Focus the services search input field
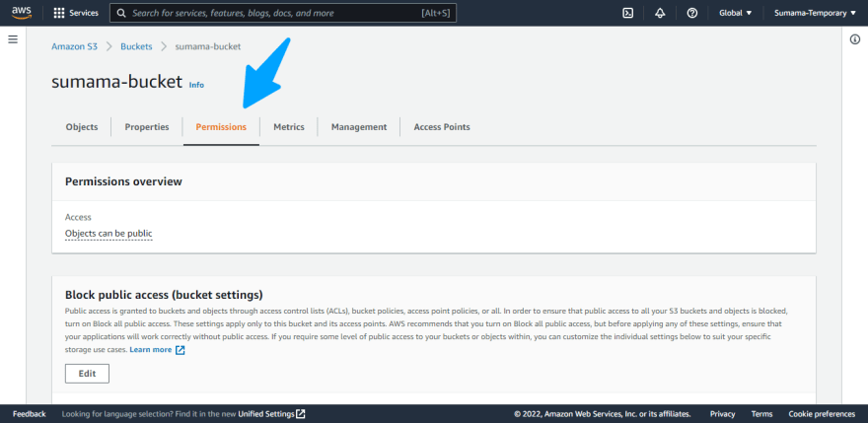 click(283, 13)
